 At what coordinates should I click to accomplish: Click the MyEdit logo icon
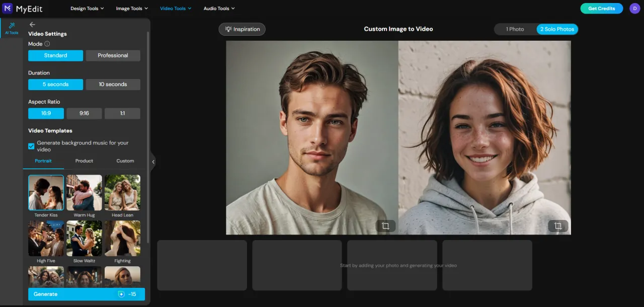(8, 8)
